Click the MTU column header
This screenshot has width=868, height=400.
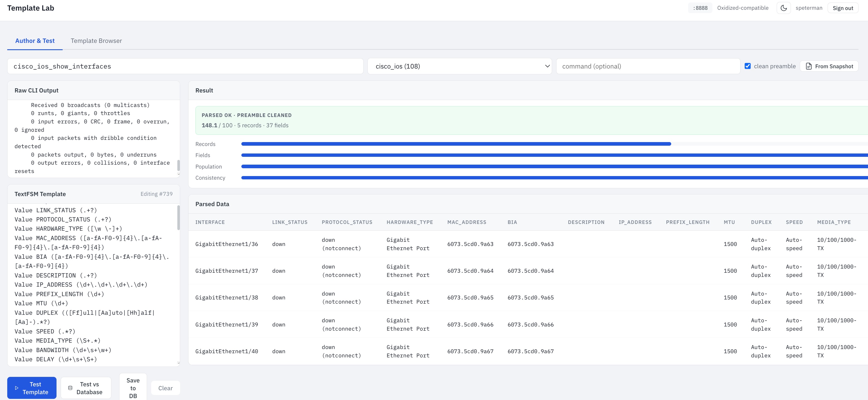(x=729, y=222)
